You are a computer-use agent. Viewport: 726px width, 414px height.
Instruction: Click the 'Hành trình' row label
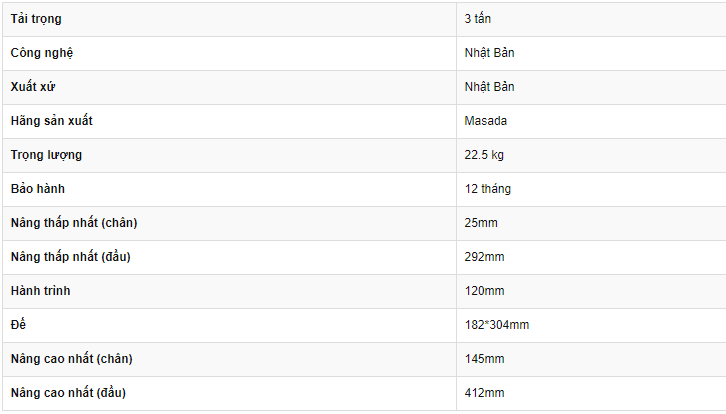[40, 291]
